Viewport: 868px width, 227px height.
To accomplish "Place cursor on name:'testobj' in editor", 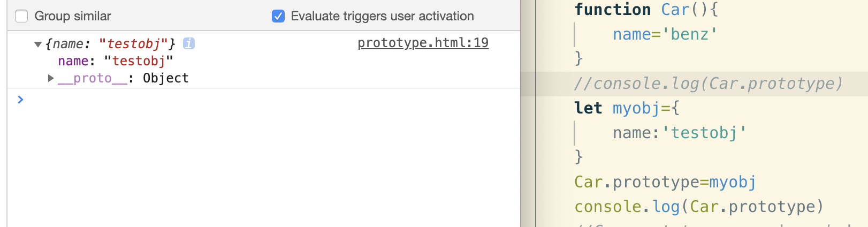I will [680, 133].
